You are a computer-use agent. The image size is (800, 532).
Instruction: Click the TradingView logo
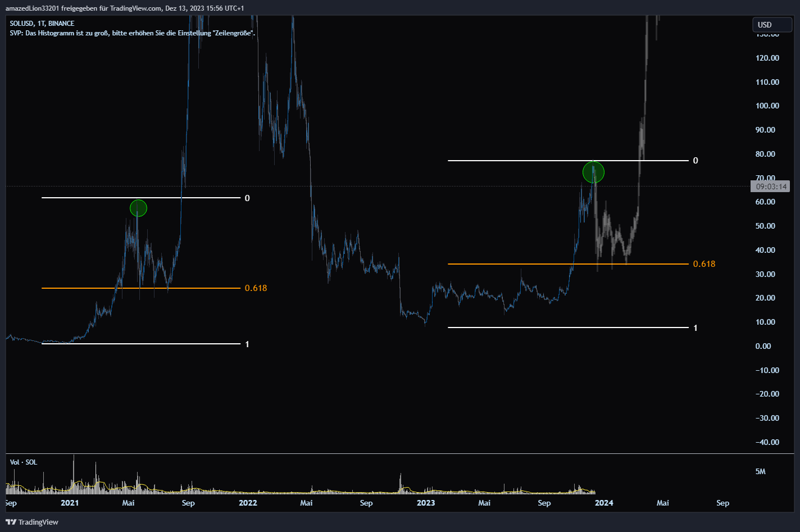tap(33, 522)
